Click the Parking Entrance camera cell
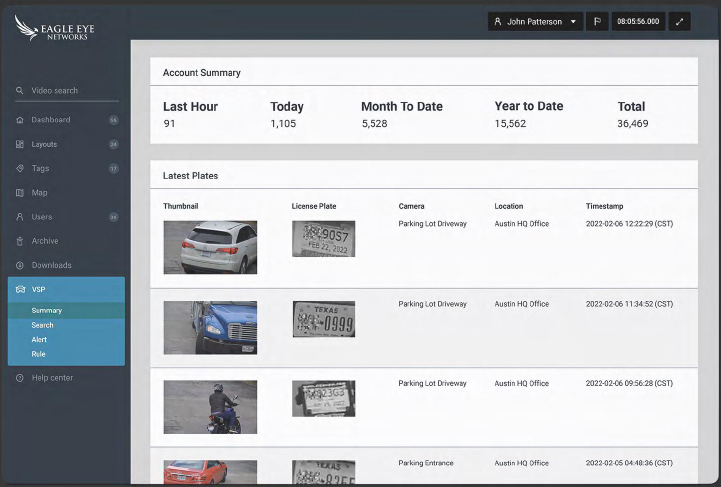This screenshot has height=487, width=721. [426, 463]
